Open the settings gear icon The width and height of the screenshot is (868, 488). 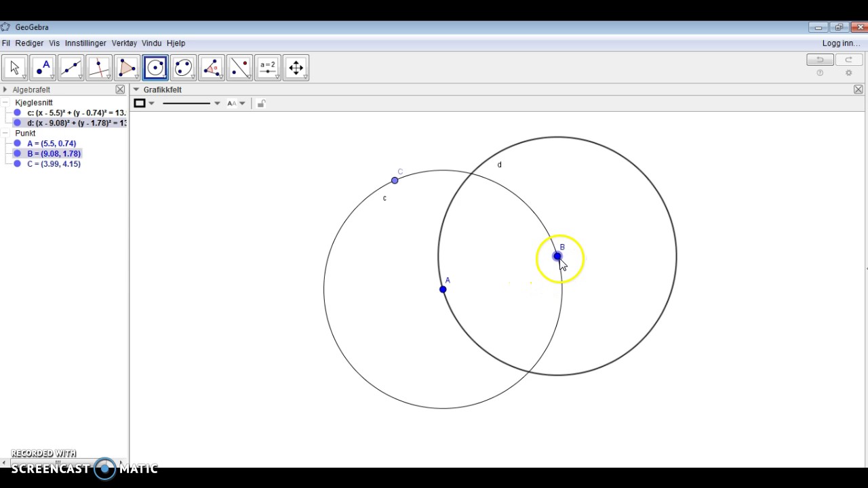848,73
